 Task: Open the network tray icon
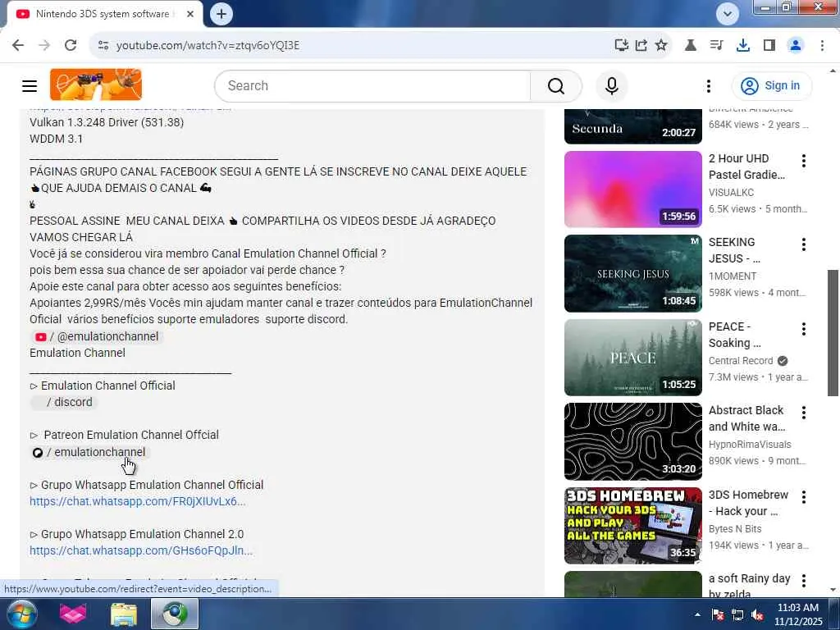[737, 614]
